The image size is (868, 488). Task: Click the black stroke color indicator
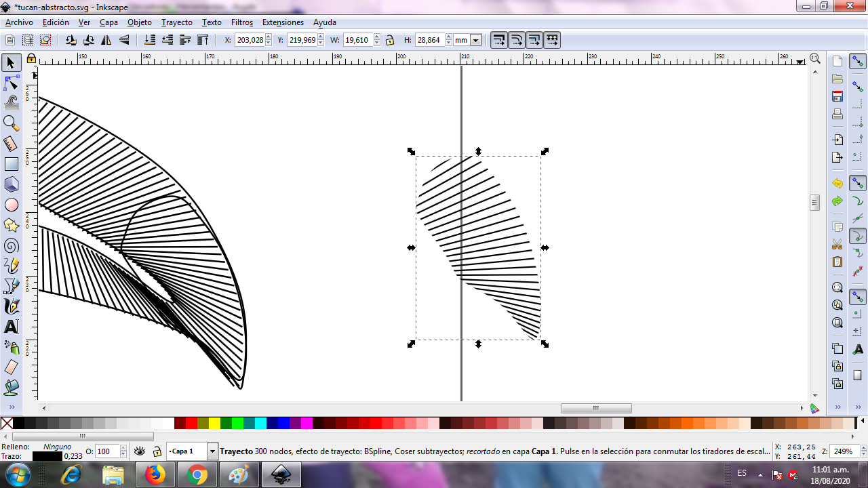click(x=47, y=456)
